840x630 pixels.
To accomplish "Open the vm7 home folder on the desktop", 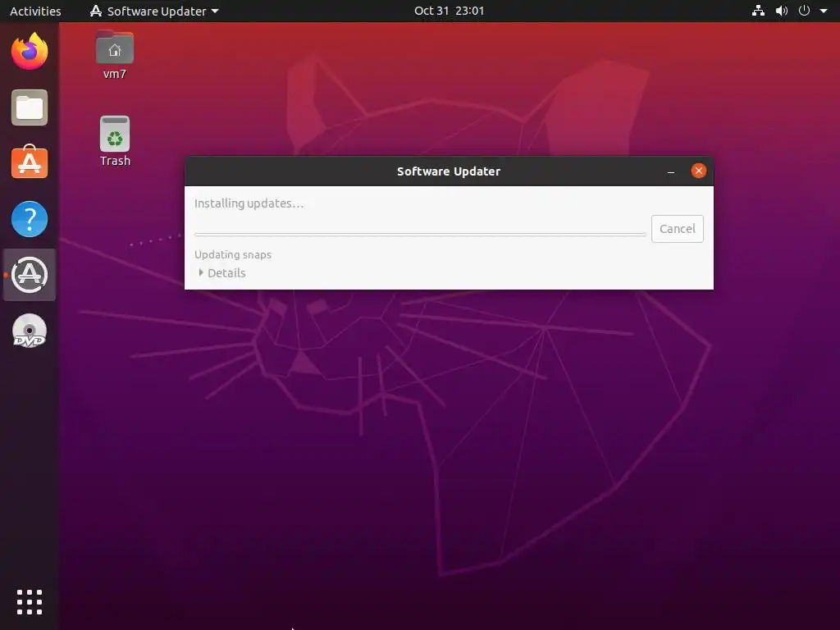I will 115,55.
